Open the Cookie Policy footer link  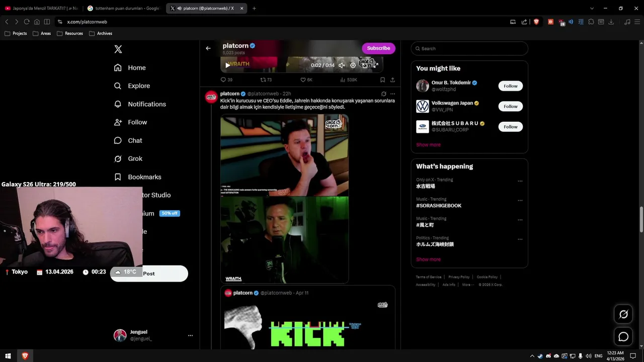(487, 277)
